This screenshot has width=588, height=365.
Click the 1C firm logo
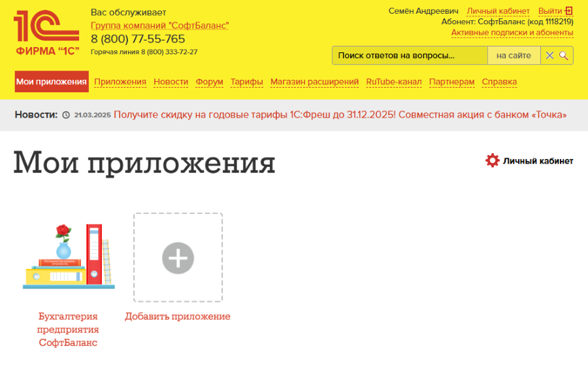[46, 33]
